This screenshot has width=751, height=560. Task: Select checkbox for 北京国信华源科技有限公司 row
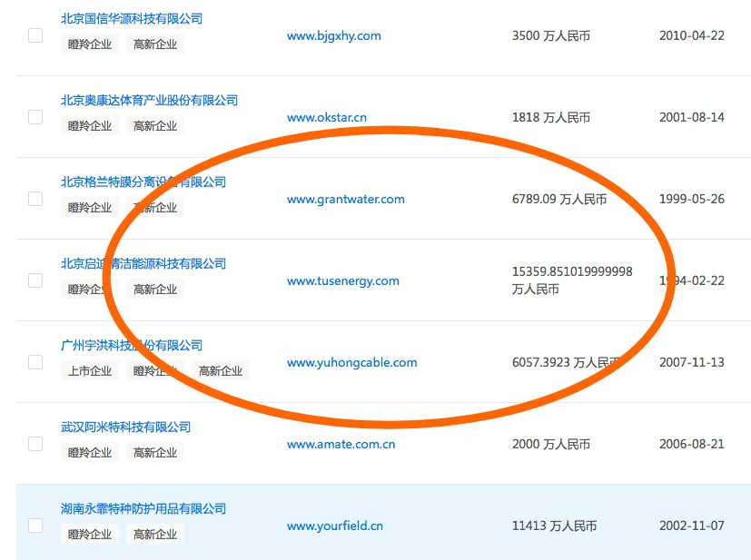click(x=35, y=34)
